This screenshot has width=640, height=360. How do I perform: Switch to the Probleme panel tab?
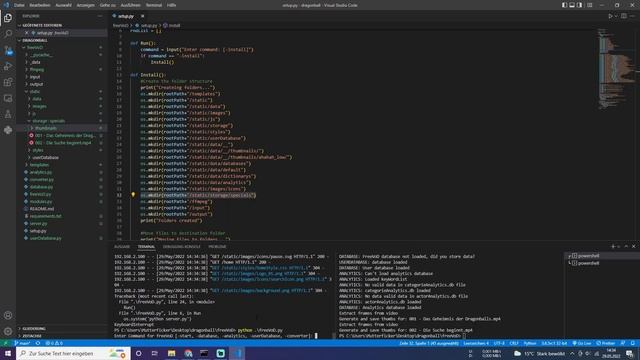(x=217, y=247)
